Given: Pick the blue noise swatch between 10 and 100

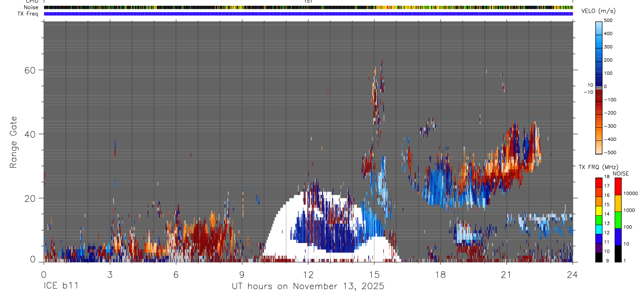Looking at the screenshot, I should click(x=618, y=237).
